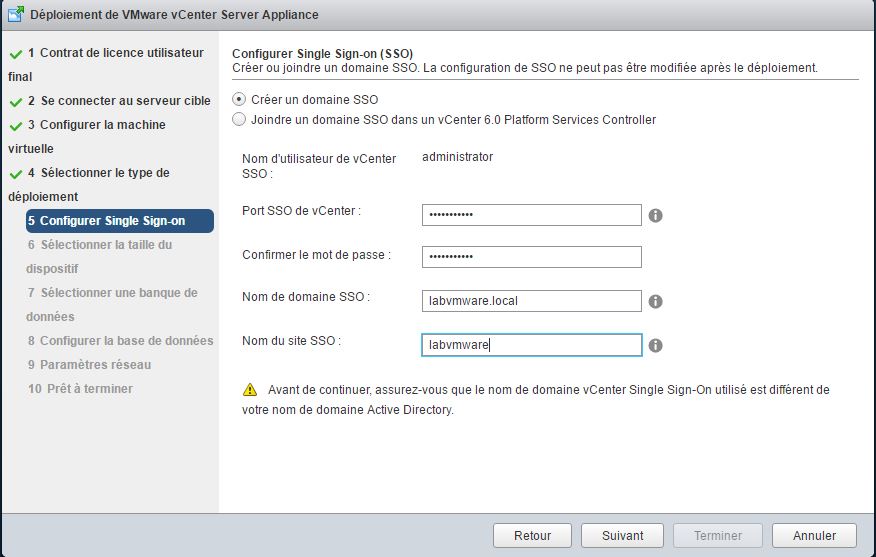Click the Retour button

point(532,535)
